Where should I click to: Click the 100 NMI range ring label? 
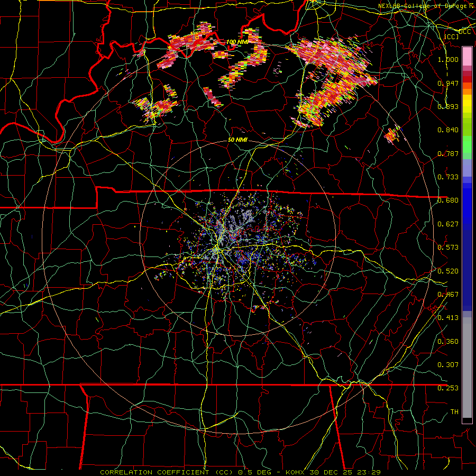pos(237,42)
